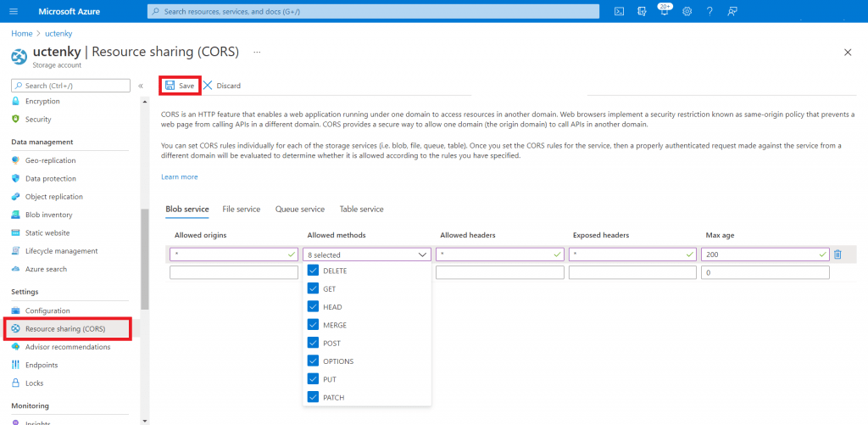
Task: Toggle the PATCH method checkbox
Action: 313,397
